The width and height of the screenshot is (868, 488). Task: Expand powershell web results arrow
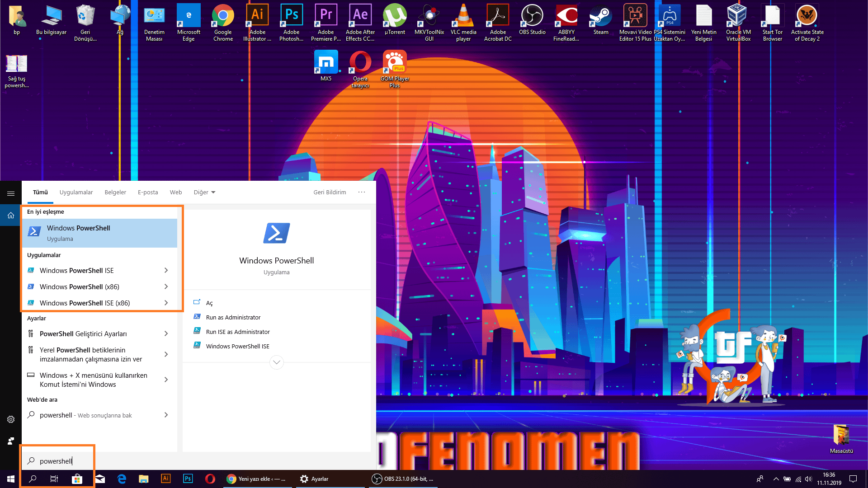click(166, 415)
